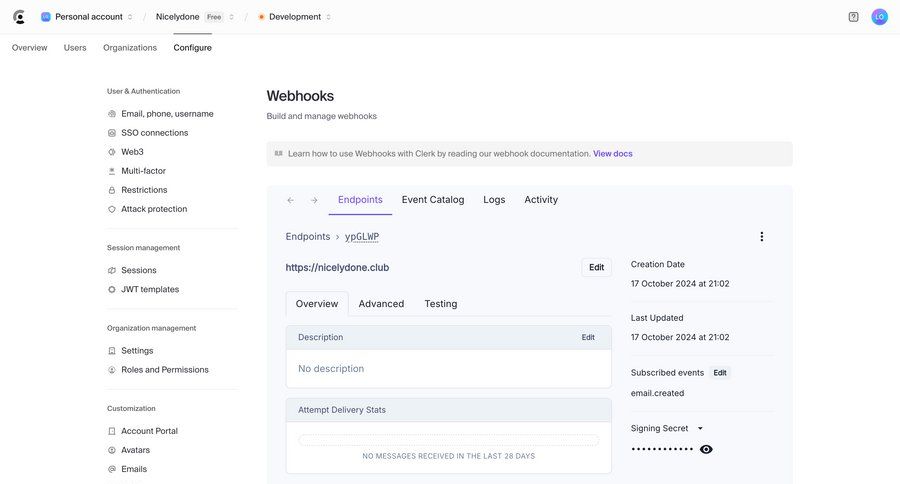Click the SSO connections sidebar icon
The height and width of the screenshot is (484, 900).
coord(112,133)
